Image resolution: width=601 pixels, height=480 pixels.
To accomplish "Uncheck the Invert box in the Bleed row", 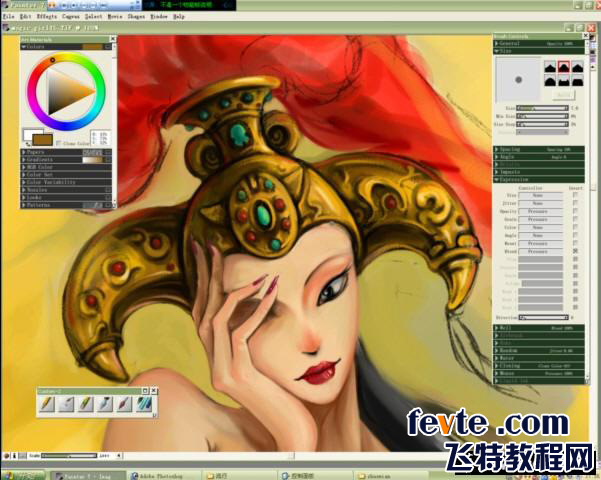I will click(x=575, y=251).
